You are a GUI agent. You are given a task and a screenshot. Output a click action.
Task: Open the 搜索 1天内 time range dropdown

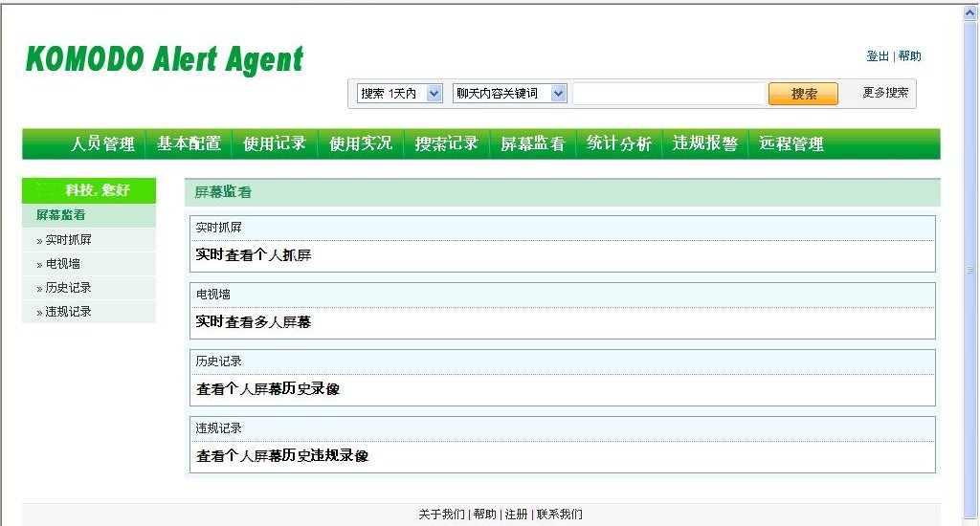[x=399, y=93]
